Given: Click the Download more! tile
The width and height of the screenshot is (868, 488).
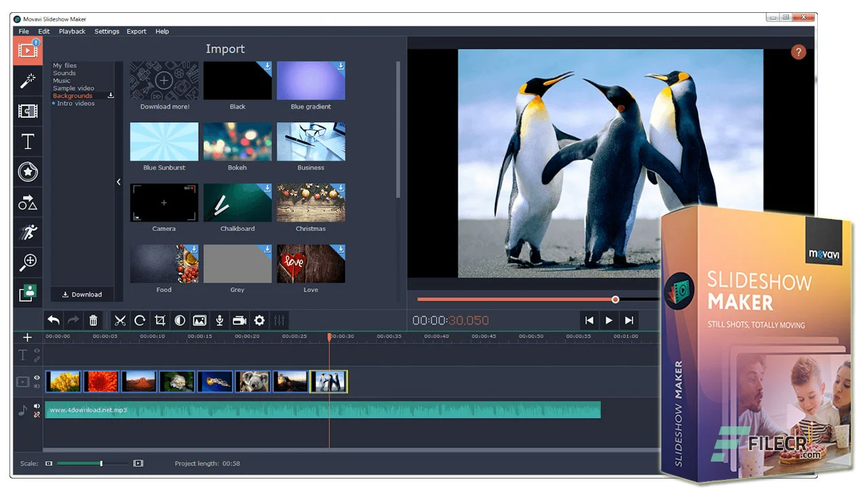Looking at the screenshot, I should 164,81.
